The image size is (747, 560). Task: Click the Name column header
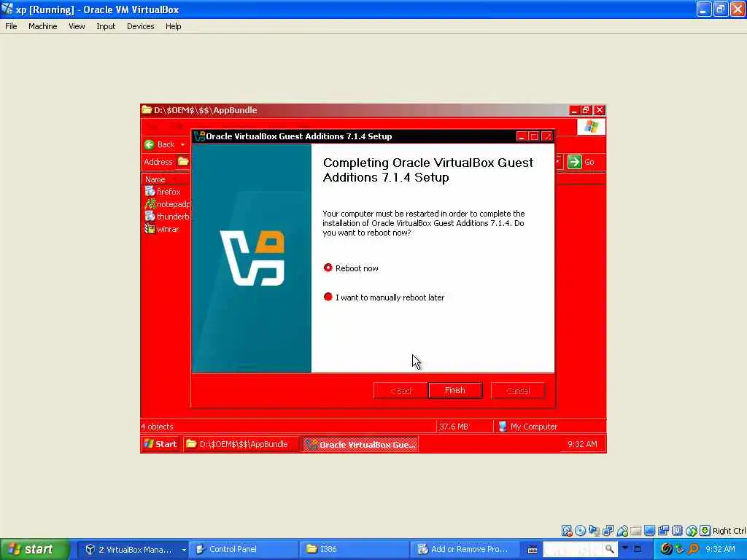(x=166, y=179)
